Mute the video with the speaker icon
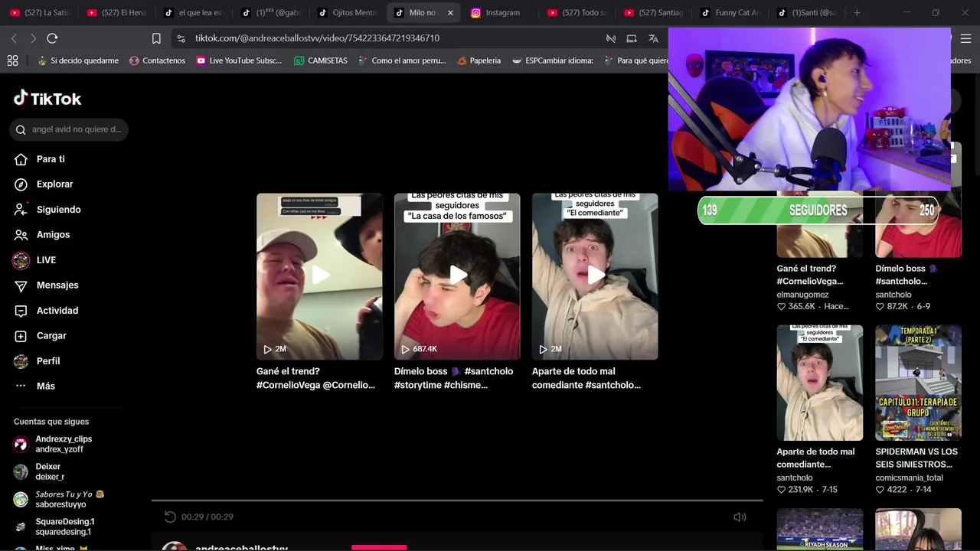The image size is (980, 551). (740, 517)
